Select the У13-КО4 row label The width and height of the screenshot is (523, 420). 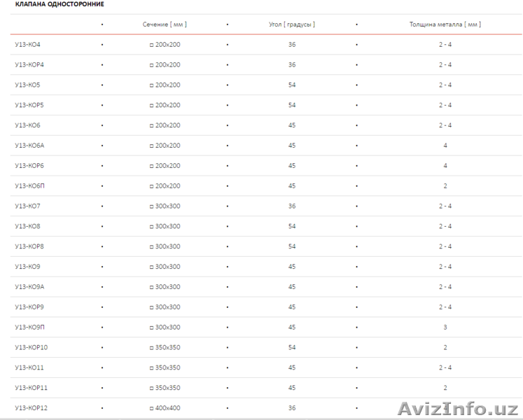pos(27,45)
